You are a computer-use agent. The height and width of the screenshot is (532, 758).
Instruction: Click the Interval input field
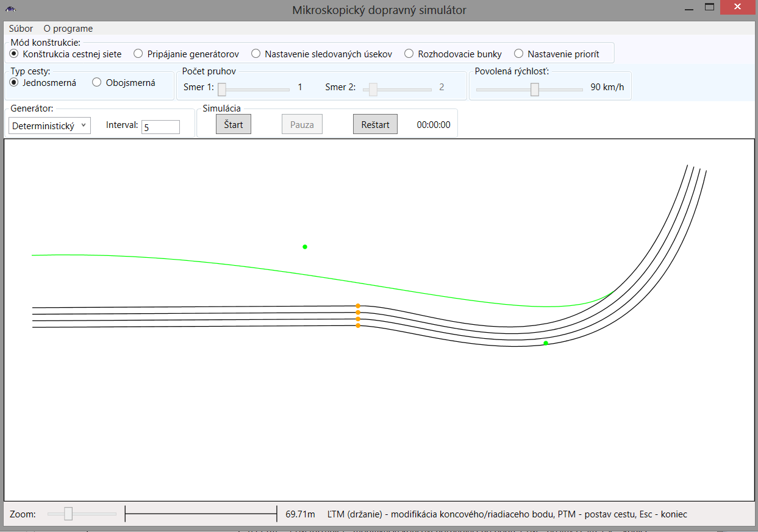pos(160,127)
